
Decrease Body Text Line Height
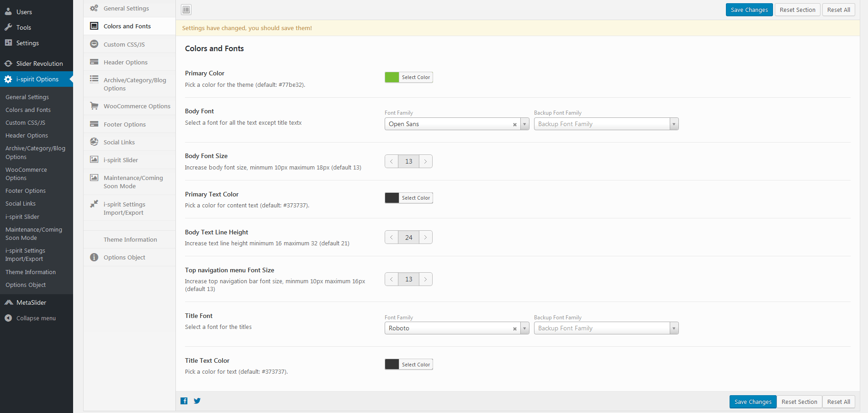click(392, 237)
